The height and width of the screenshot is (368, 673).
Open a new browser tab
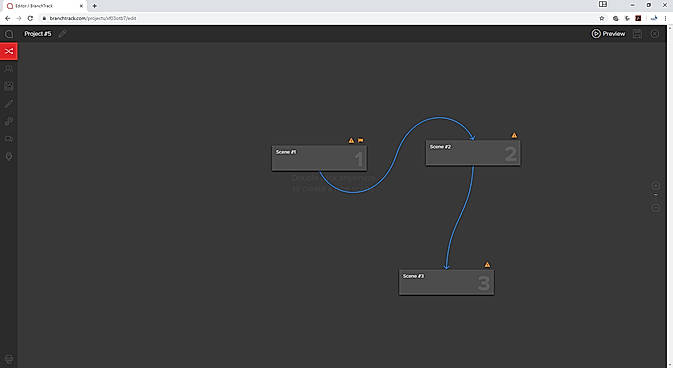[x=94, y=6]
